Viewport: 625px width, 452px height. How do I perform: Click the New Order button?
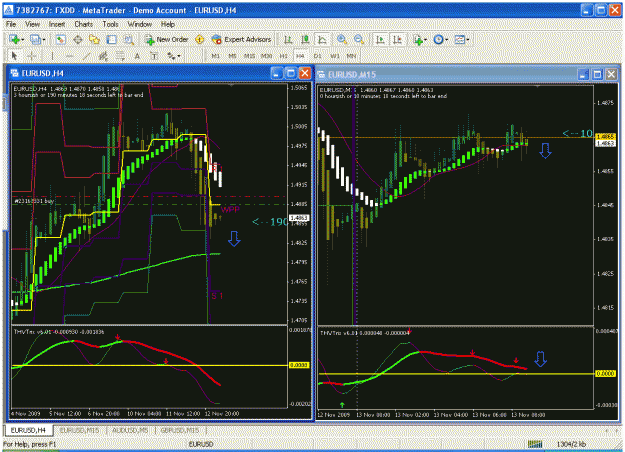point(167,39)
